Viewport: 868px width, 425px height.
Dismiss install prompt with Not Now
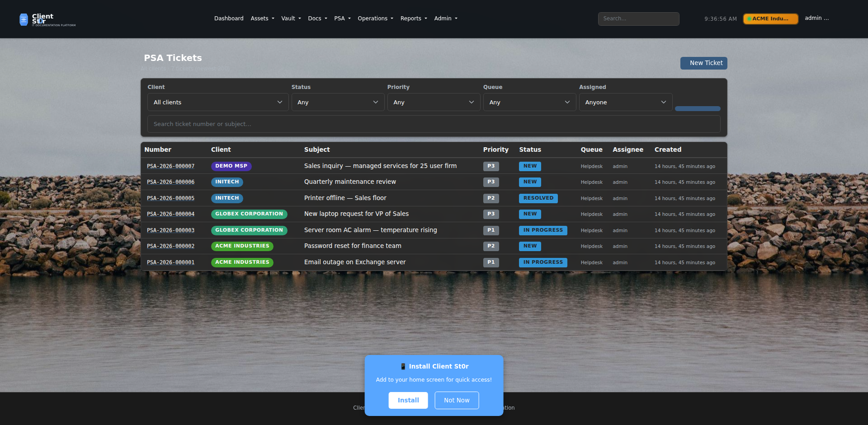pyautogui.click(x=457, y=400)
